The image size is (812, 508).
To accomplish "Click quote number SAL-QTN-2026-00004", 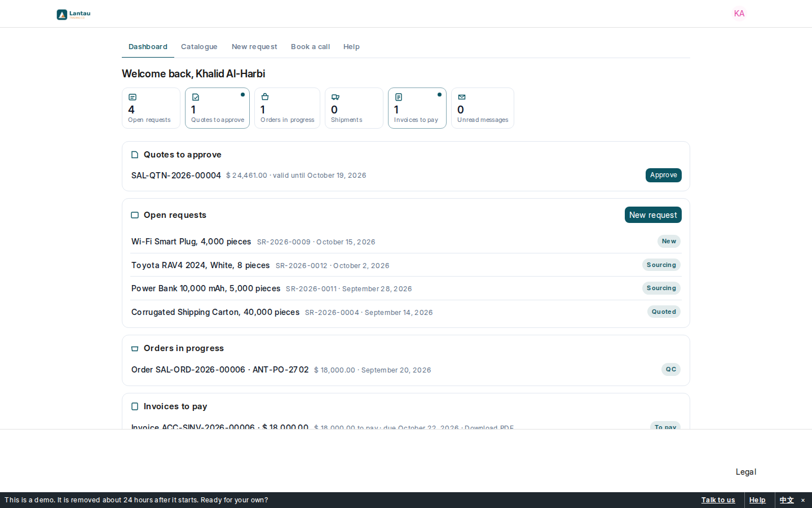I will coord(176,176).
